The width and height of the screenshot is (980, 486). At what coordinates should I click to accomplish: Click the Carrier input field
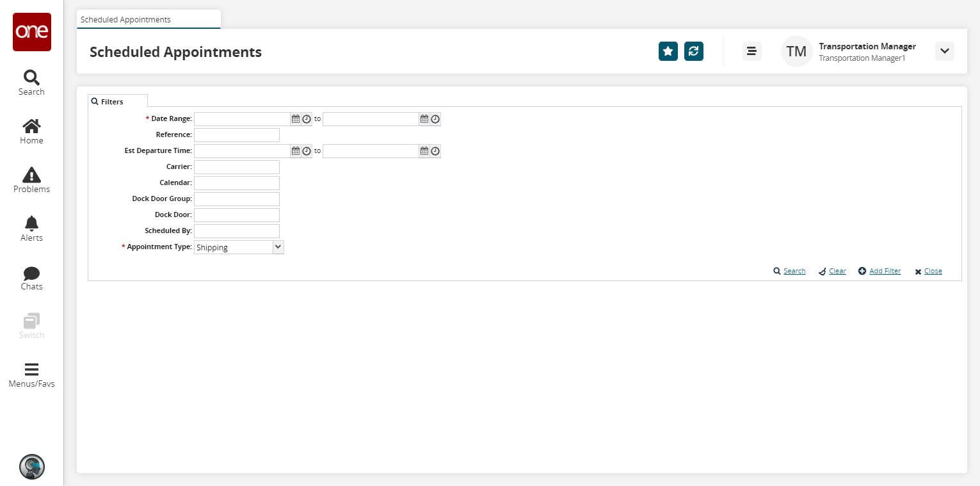coord(236,167)
